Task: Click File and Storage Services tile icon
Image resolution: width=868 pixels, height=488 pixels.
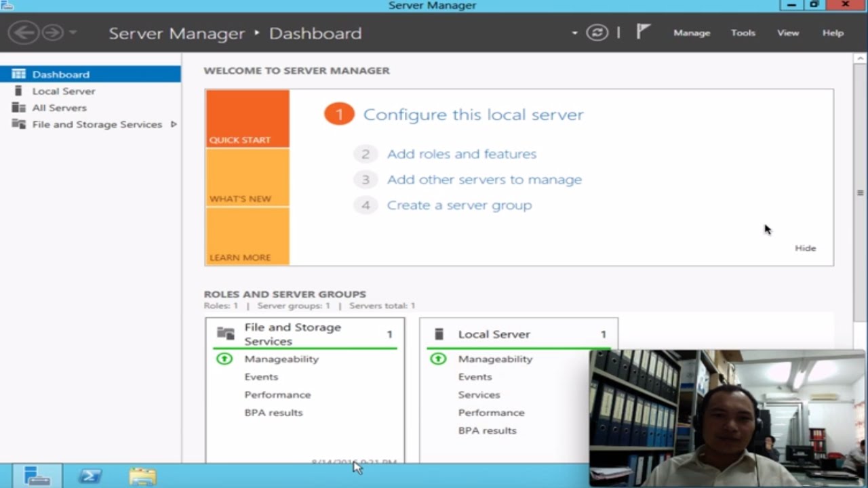Action: (x=225, y=333)
